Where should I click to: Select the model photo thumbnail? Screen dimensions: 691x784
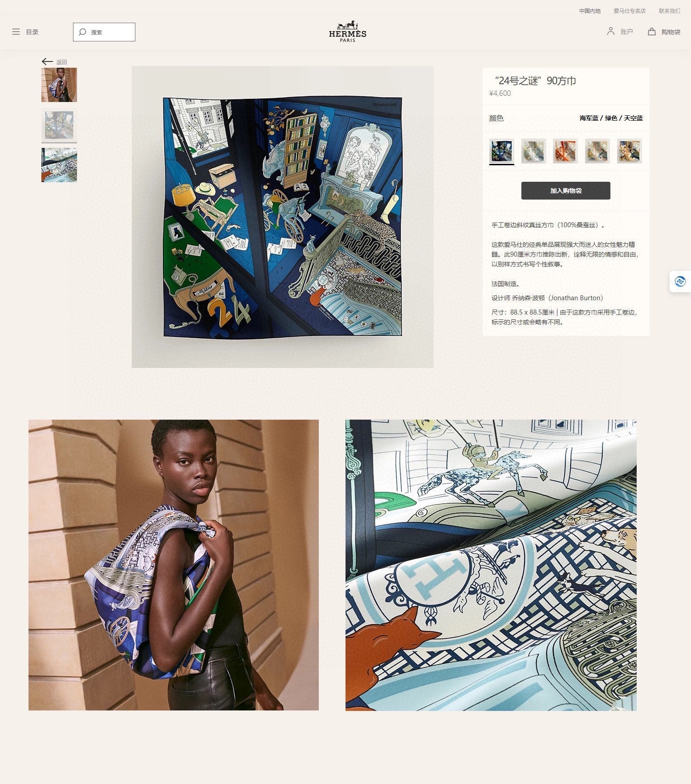[x=59, y=85]
